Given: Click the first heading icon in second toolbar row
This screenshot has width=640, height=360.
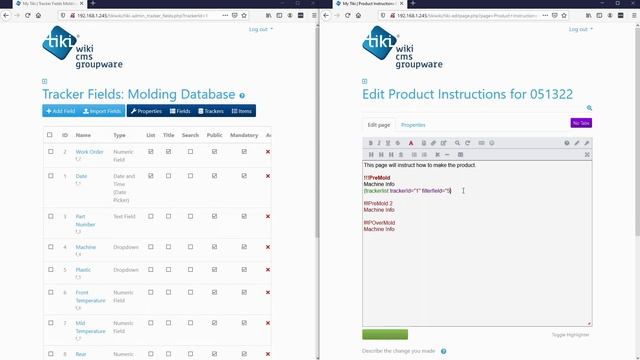Looking at the screenshot, I should point(371,155).
